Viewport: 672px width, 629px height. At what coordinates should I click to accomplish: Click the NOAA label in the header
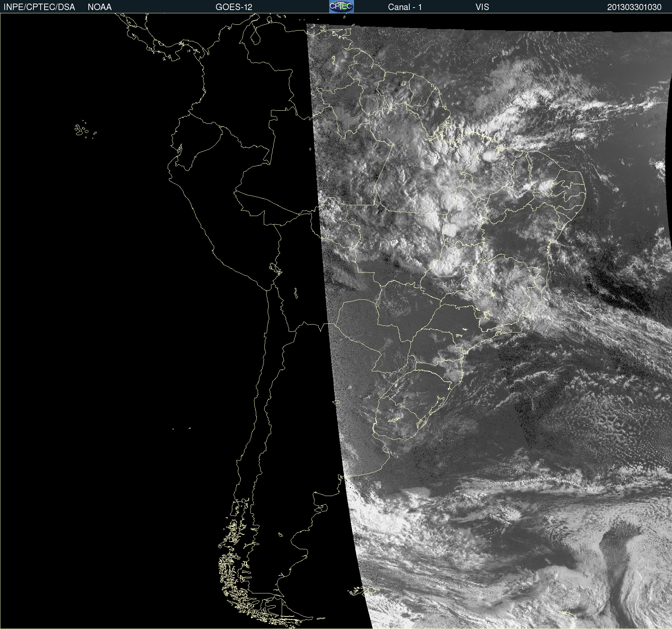(x=100, y=7)
